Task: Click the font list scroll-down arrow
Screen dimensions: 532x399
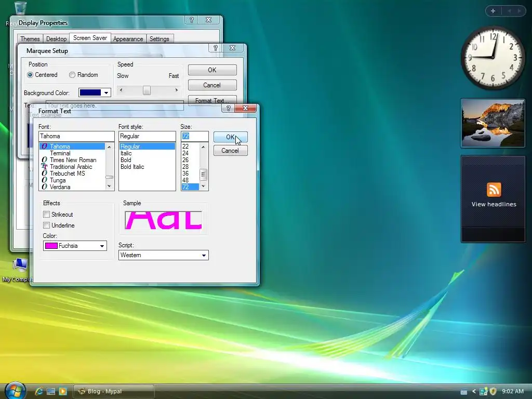Action: pyautogui.click(x=109, y=186)
